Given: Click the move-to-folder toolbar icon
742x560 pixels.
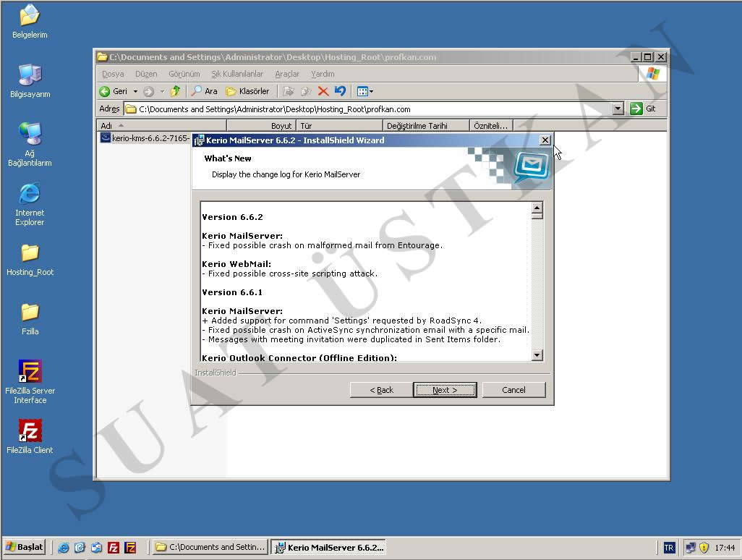Looking at the screenshot, I should click(288, 91).
